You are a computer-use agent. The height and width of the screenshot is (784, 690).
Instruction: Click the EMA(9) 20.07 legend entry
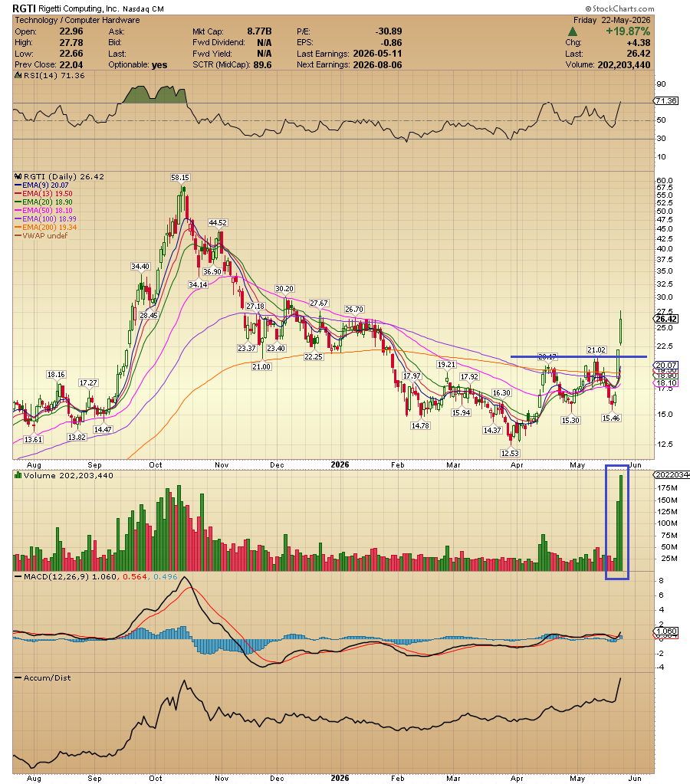[42, 185]
